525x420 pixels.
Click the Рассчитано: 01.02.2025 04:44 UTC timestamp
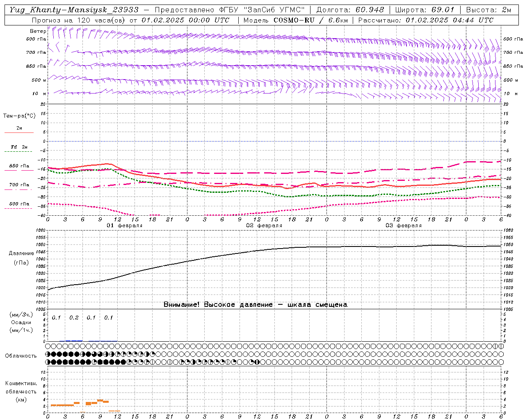pyautogui.click(x=426, y=20)
